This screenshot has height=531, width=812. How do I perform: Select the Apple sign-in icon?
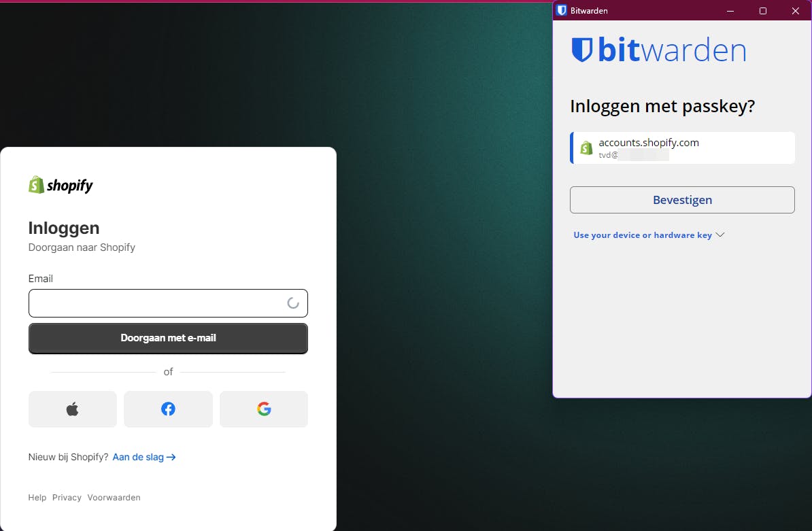72,409
